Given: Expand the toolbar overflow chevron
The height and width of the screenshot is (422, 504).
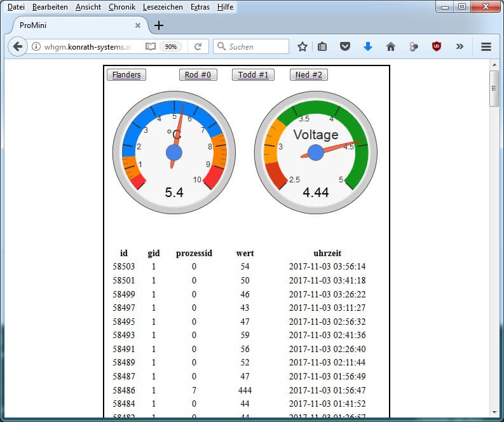Looking at the screenshot, I should coord(460,46).
